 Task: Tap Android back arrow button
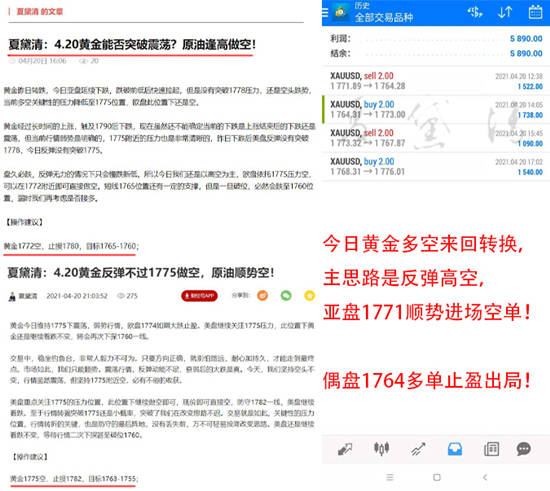pos(485,477)
